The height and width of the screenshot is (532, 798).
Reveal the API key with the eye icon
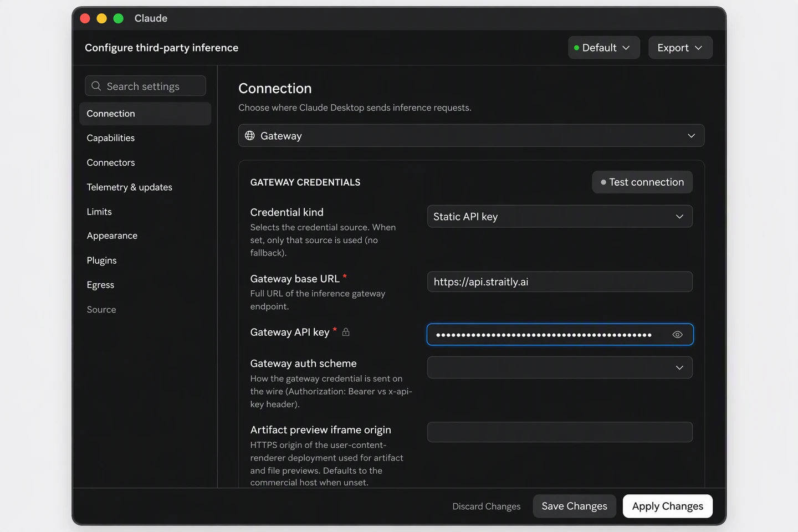(677, 335)
